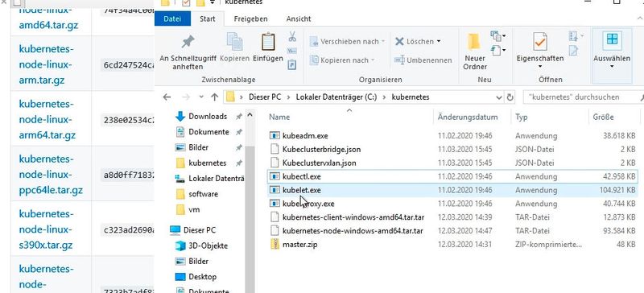Click the copy path ribbon icon
The image size is (644, 293).
[292, 51]
